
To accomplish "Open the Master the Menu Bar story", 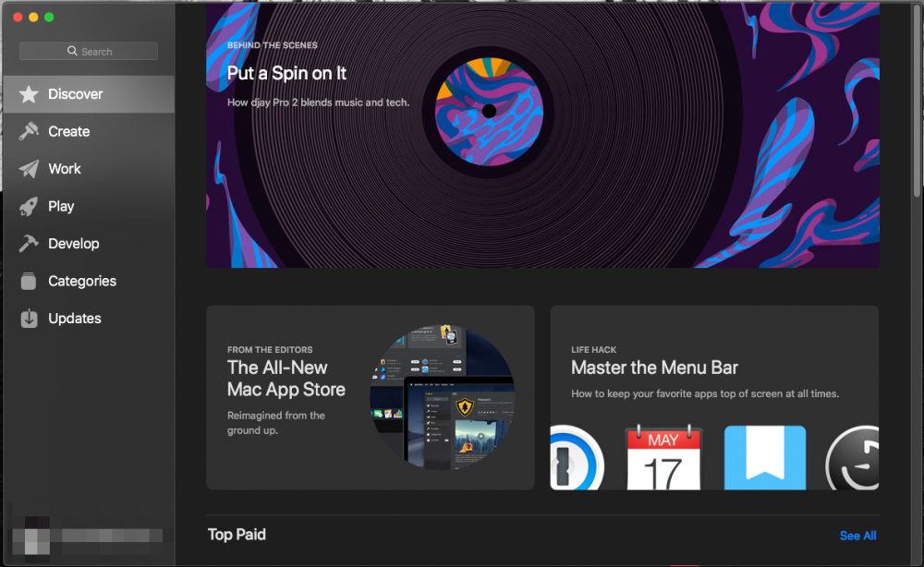I will pos(714,397).
